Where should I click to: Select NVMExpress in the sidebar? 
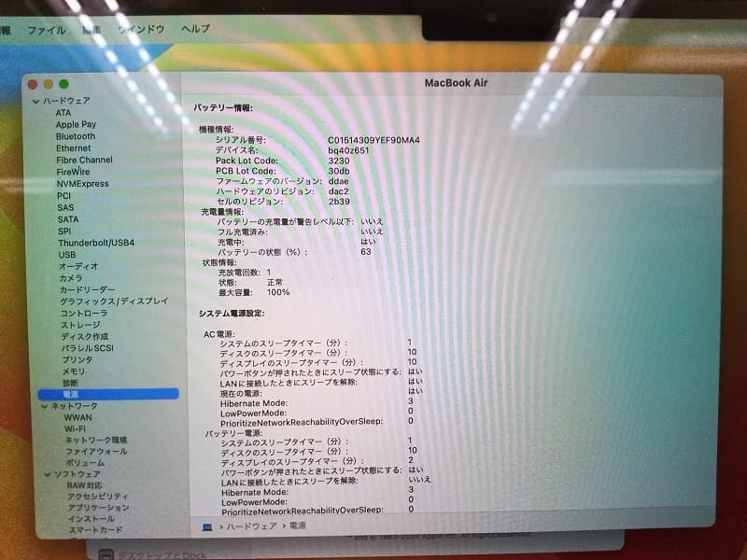pos(82,184)
